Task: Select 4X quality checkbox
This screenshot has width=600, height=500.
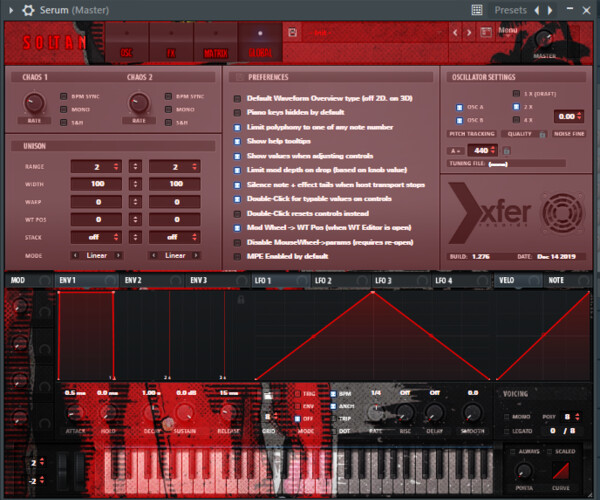Action: click(516, 120)
